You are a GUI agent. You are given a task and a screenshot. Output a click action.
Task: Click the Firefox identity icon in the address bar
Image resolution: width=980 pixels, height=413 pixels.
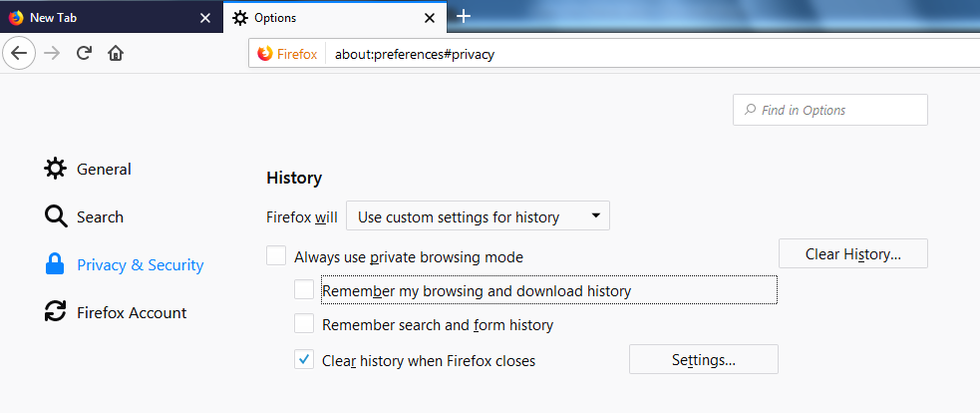265,55
